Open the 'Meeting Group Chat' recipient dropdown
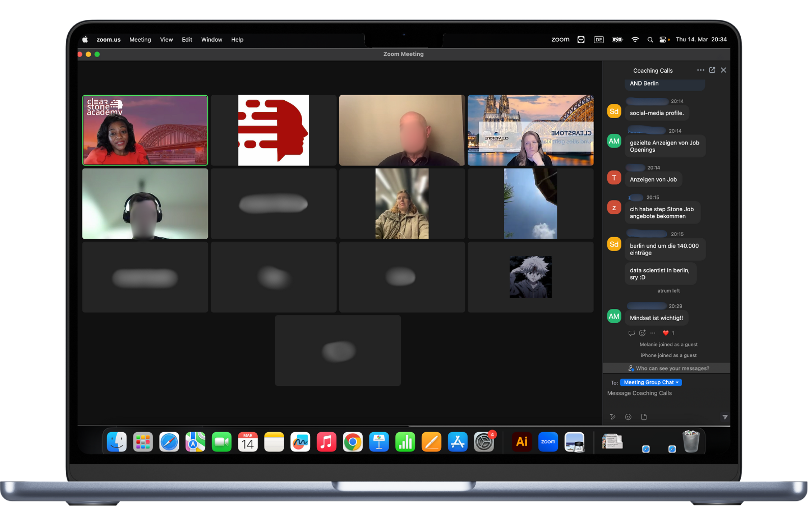 pos(651,382)
